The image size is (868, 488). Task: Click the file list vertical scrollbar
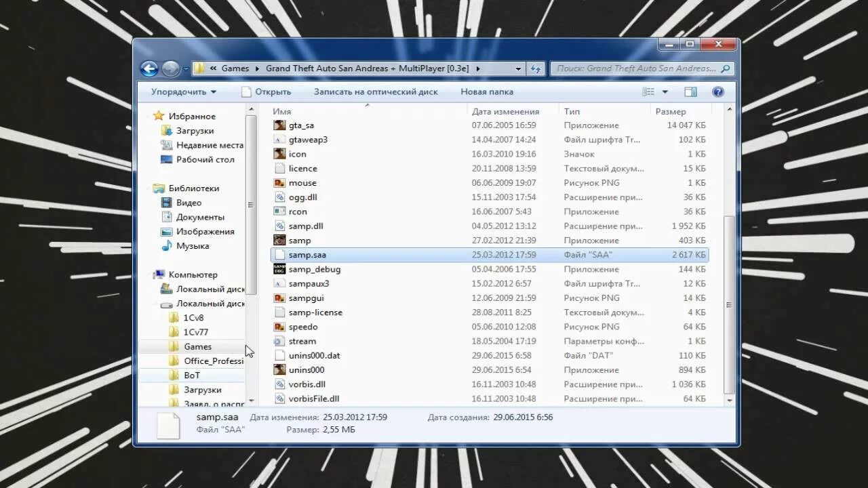pos(729,305)
